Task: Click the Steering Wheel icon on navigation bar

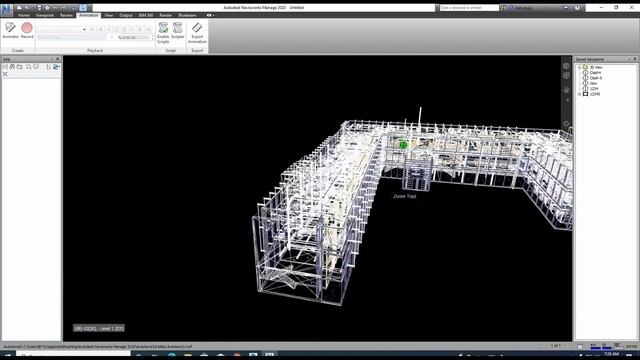Action: click(566, 66)
